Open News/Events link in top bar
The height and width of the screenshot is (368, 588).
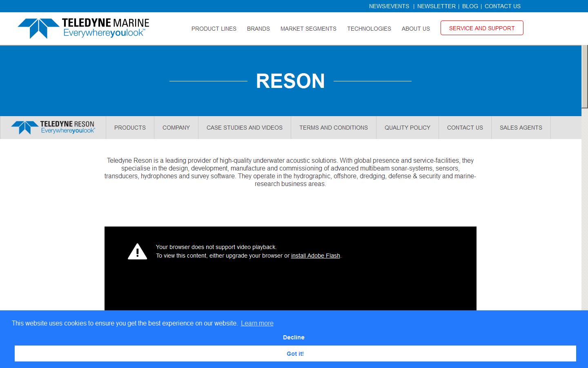tap(389, 6)
